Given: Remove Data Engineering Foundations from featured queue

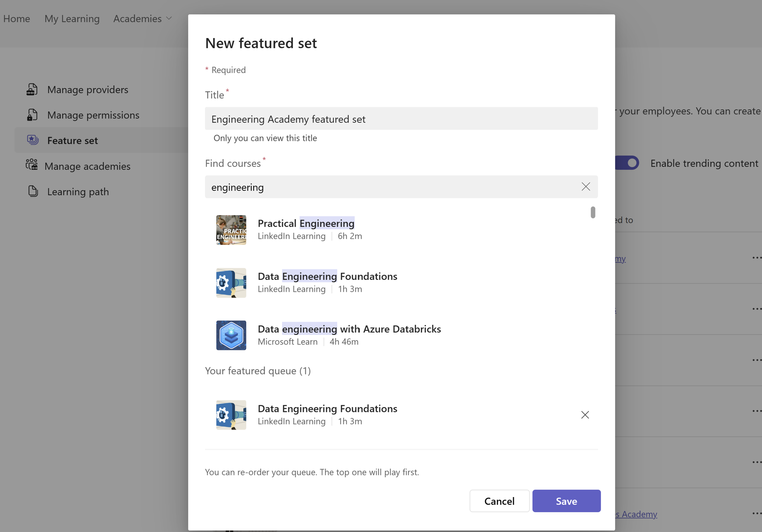Looking at the screenshot, I should (x=584, y=414).
